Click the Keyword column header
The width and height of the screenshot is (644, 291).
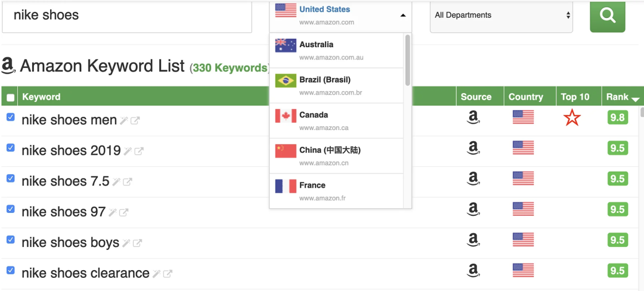tap(41, 97)
